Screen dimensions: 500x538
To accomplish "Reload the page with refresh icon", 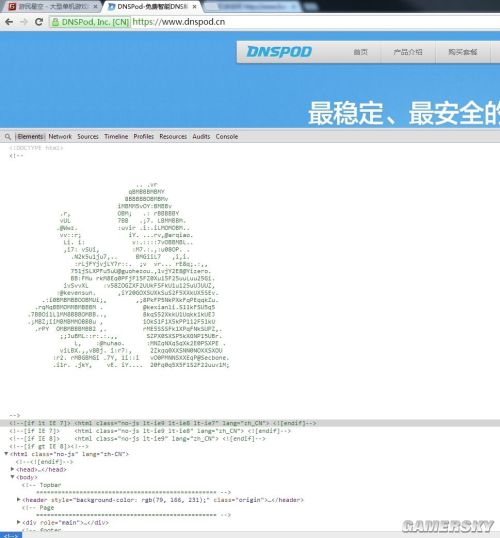I will (39, 22).
